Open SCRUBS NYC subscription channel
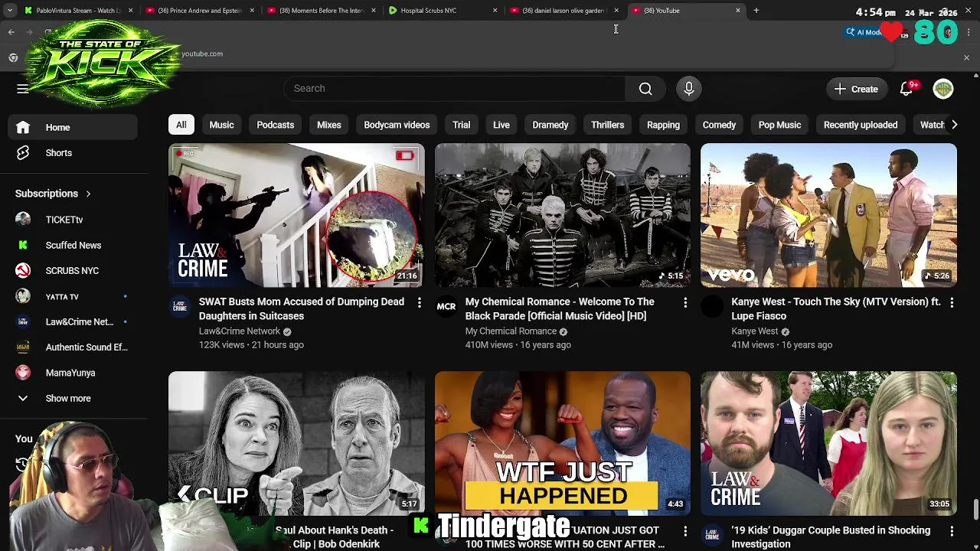 (x=73, y=271)
